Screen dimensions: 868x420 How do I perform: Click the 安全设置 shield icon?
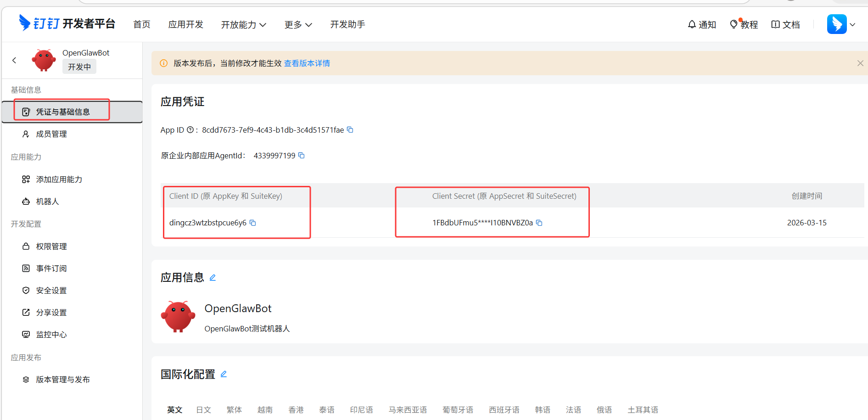(26, 291)
